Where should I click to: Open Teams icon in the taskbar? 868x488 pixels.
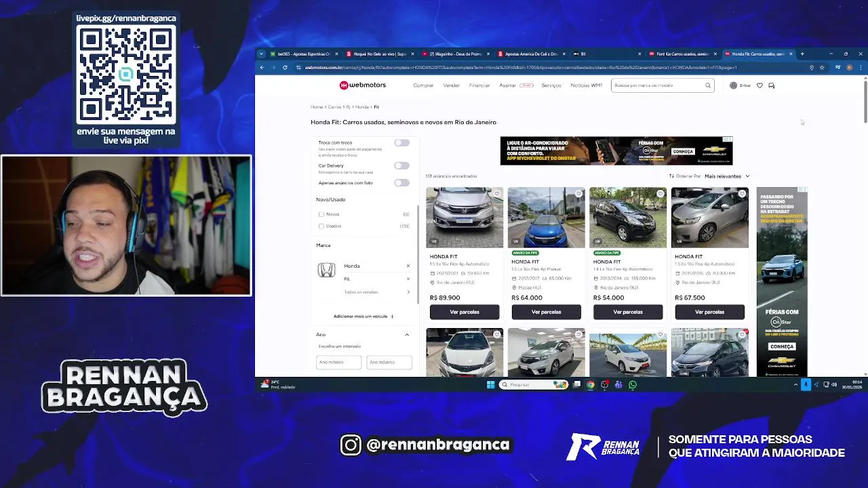coord(618,384)
